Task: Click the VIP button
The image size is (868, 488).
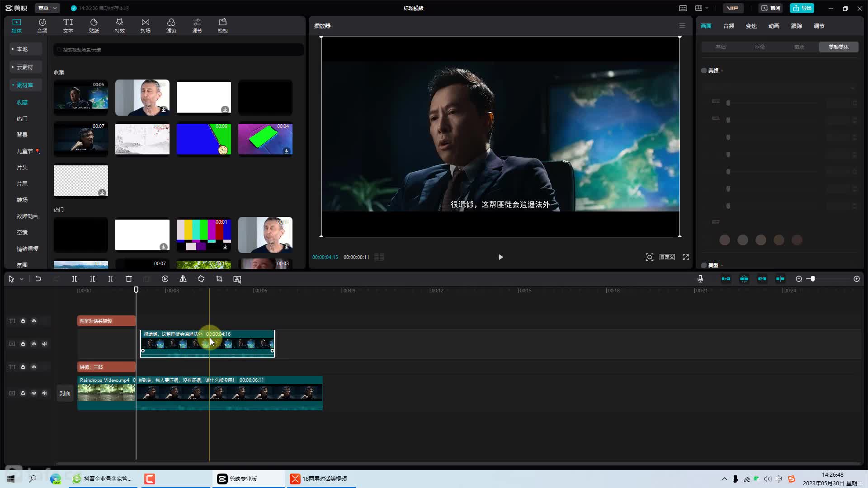Action: (733, 8)
